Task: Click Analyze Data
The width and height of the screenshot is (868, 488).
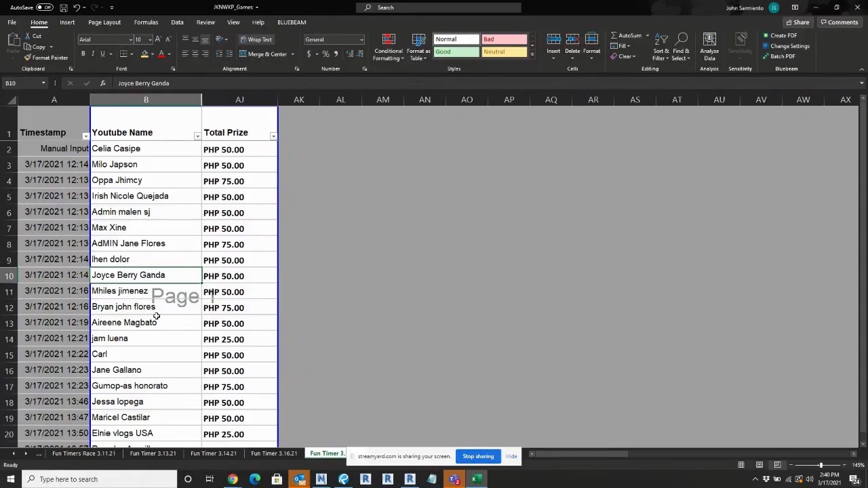Action: [x=709, y=46]
